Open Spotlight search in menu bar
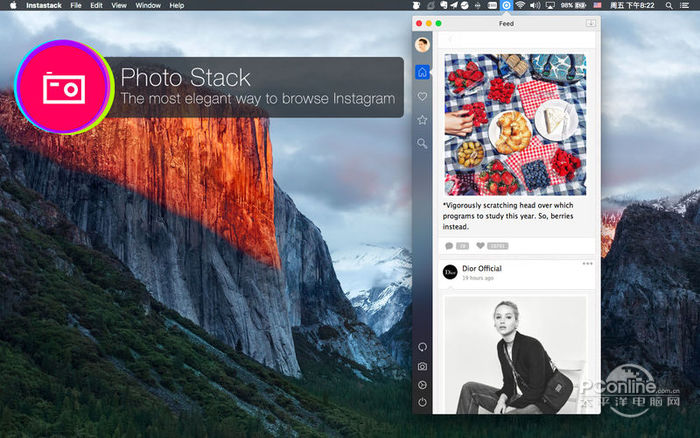Viewport: 700px width, 438px height. 669,5
